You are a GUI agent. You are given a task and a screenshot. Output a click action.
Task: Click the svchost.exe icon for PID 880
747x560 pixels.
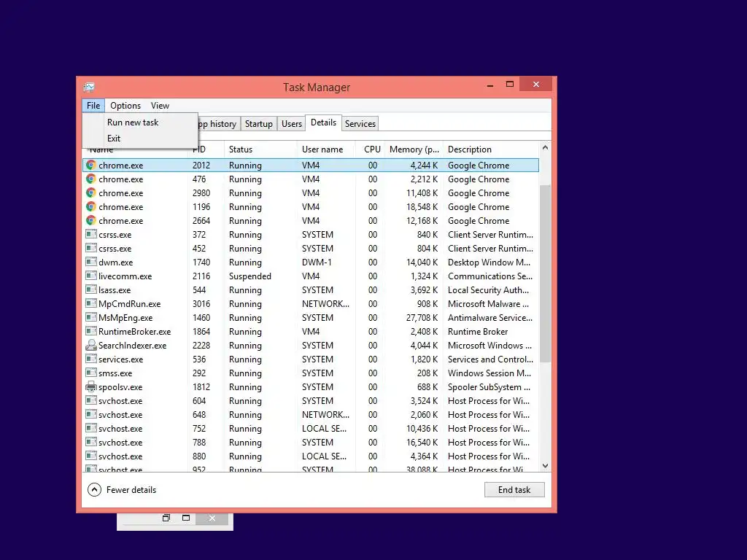(x=90, y=456)
